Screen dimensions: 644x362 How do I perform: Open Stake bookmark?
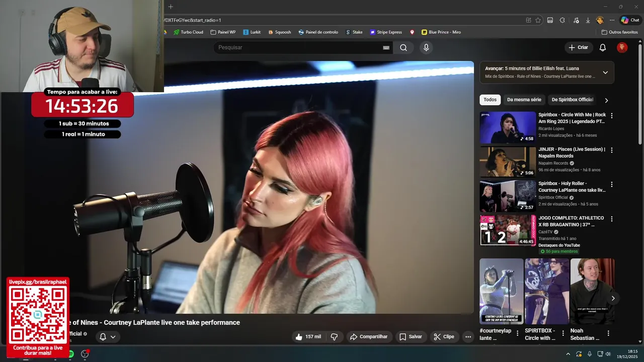coord(354,32)
